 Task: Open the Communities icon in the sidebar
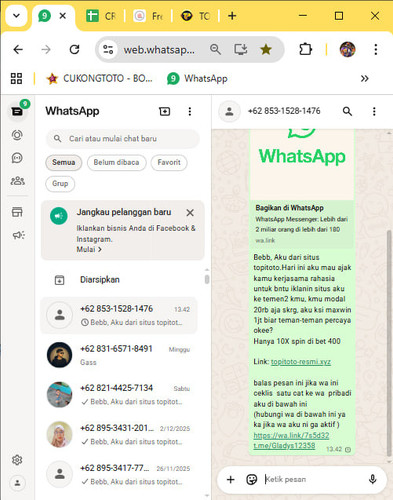(x=17, y=181)
